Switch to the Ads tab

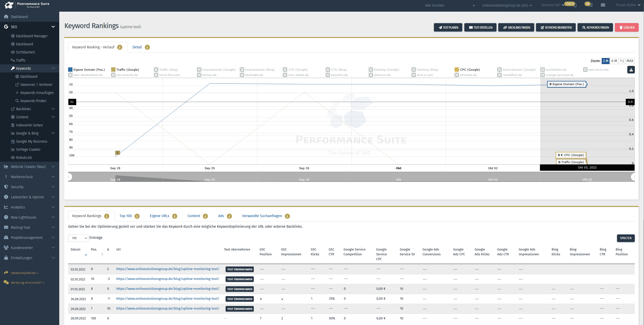tap(221, 216)
